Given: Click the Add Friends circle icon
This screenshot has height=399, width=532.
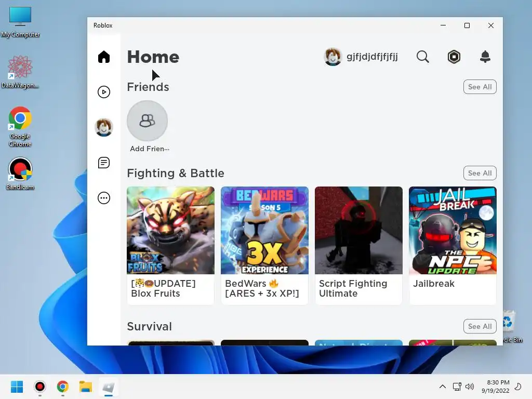Looking at the screenshot, I should (147, 121).
